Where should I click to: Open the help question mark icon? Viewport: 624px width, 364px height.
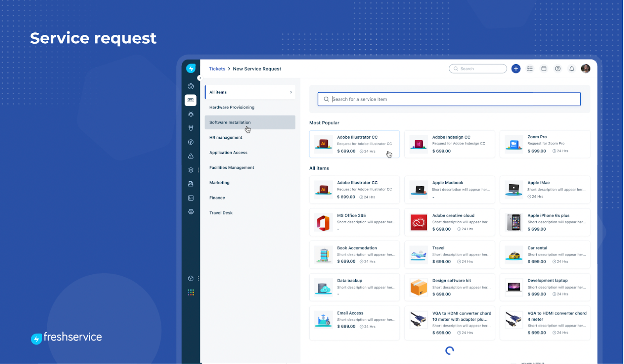558,69
